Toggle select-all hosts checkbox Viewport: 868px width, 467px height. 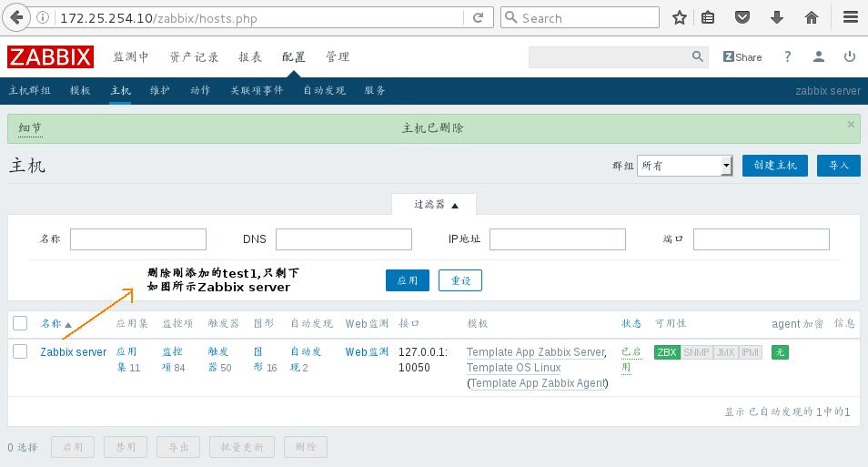20,323
